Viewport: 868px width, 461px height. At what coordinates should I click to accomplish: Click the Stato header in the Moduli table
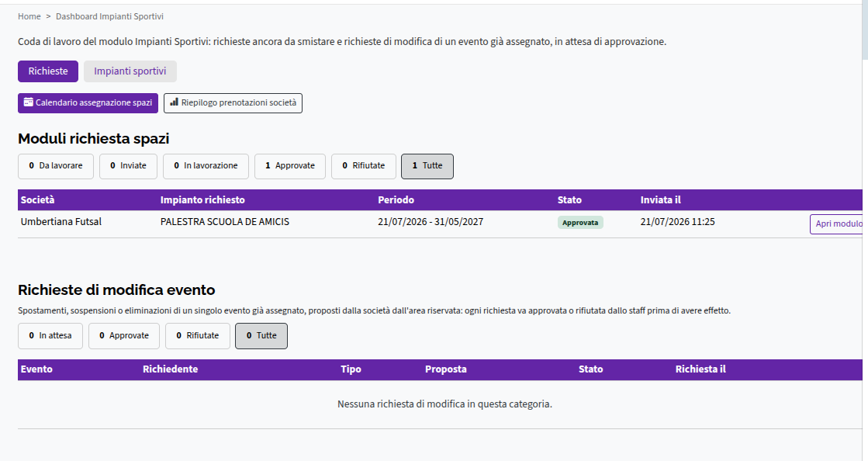tap(569, 200)
